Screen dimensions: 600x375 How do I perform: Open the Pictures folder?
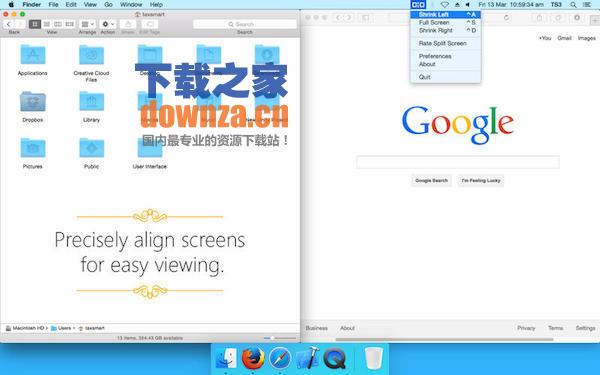coord(33,148)
